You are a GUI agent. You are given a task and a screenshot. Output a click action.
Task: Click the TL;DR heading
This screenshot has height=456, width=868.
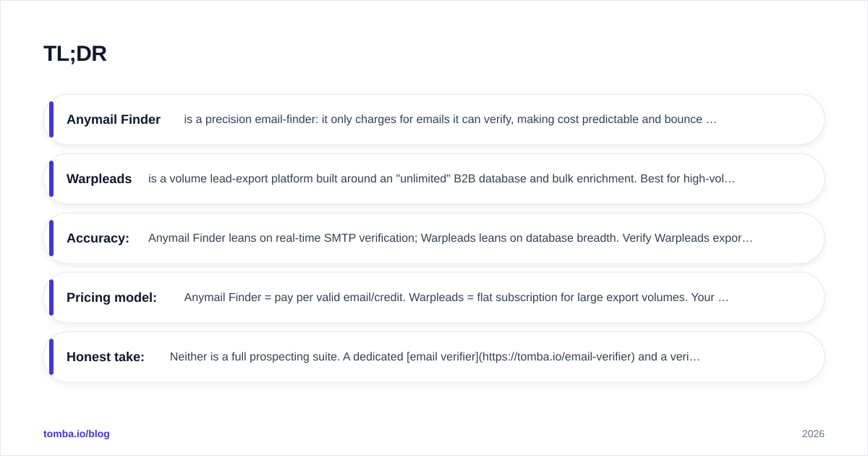(75, 54)
